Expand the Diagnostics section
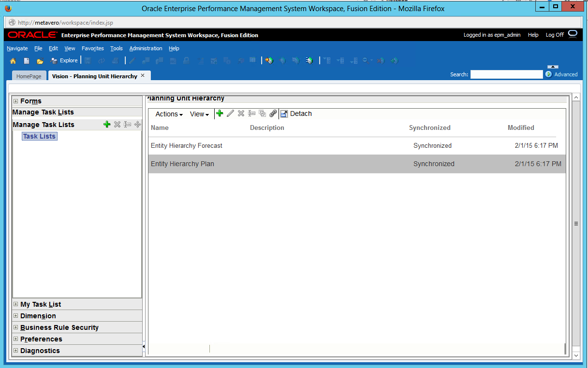Viewport: 588px width, 368px height. [15, 351]
